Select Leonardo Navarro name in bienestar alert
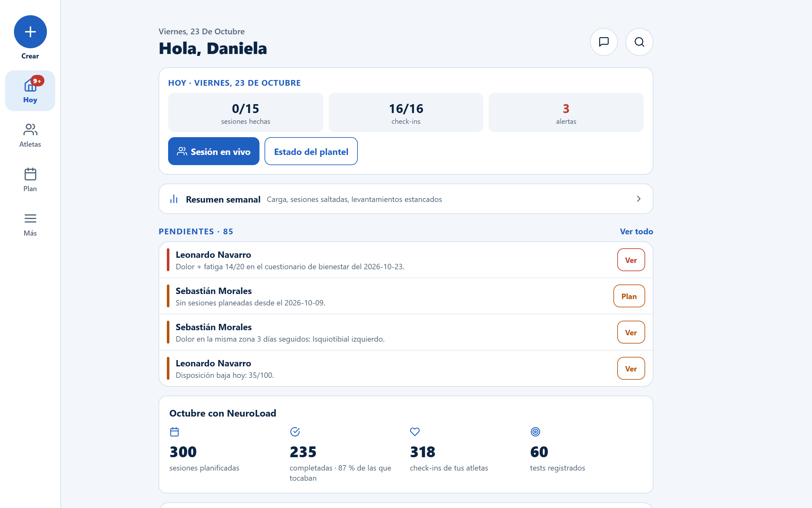 [213, 255]
